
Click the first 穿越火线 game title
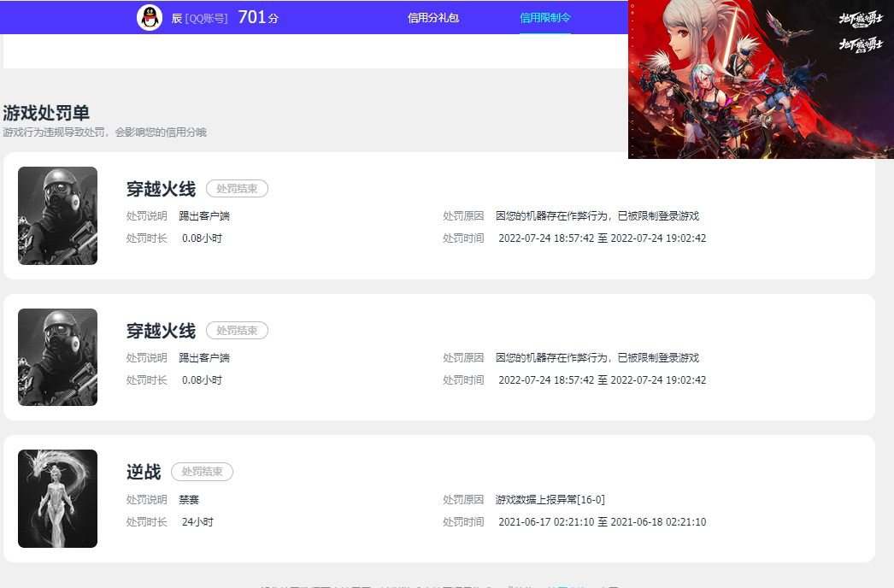(161, 189)
